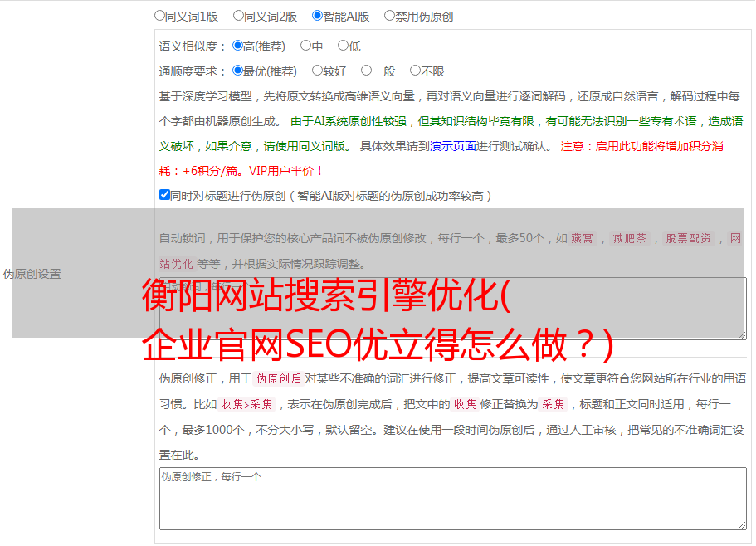Set 语义相似度 to 高(推荐)

point(237,46)
